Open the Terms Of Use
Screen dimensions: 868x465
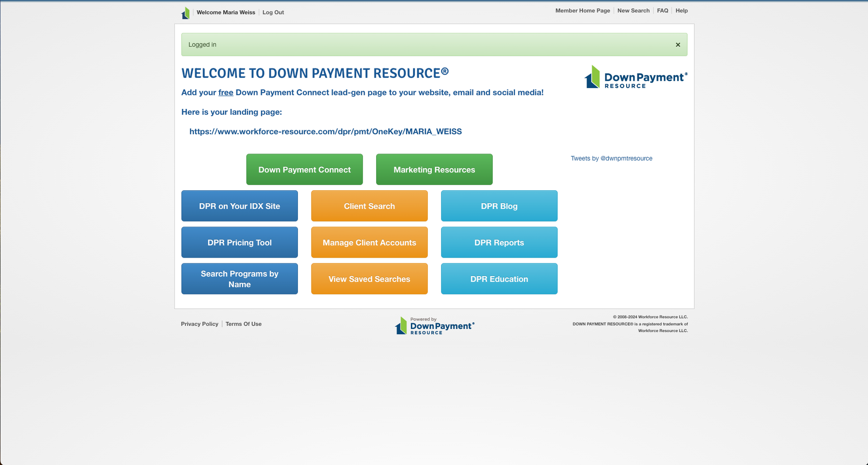(x=243, y=324)
